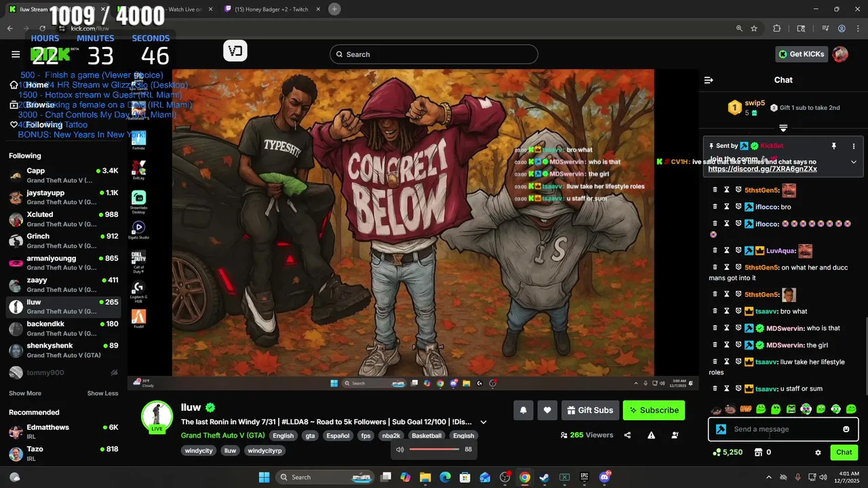Viewport: 868px width, 488px height.
Task: Unpin the KickBot pinned message
Action: point(833,146)
